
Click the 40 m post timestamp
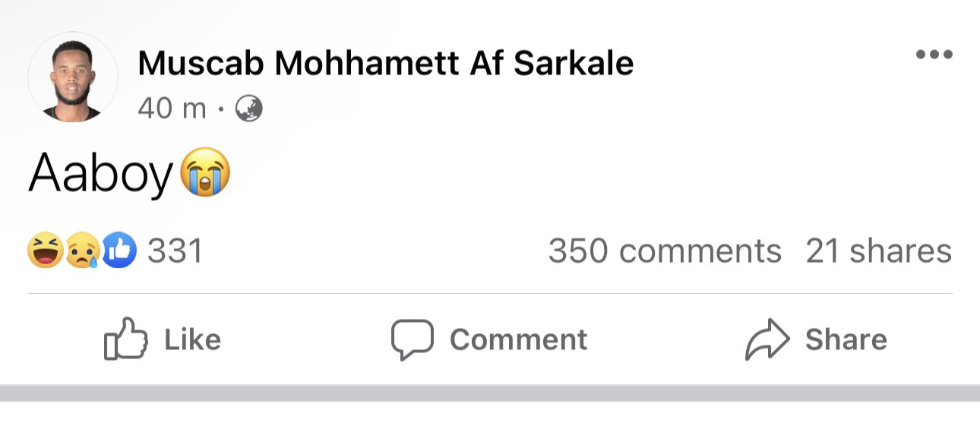point(172,109)
